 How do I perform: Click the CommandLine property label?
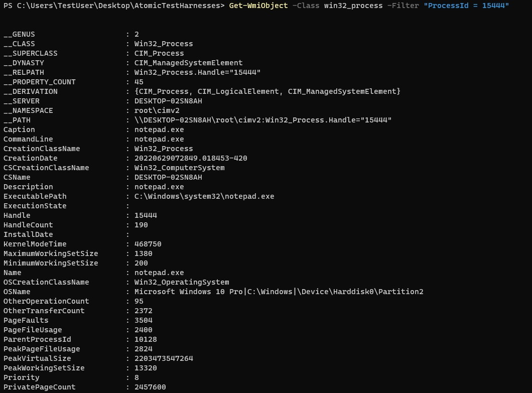click(x=28, y=139)
